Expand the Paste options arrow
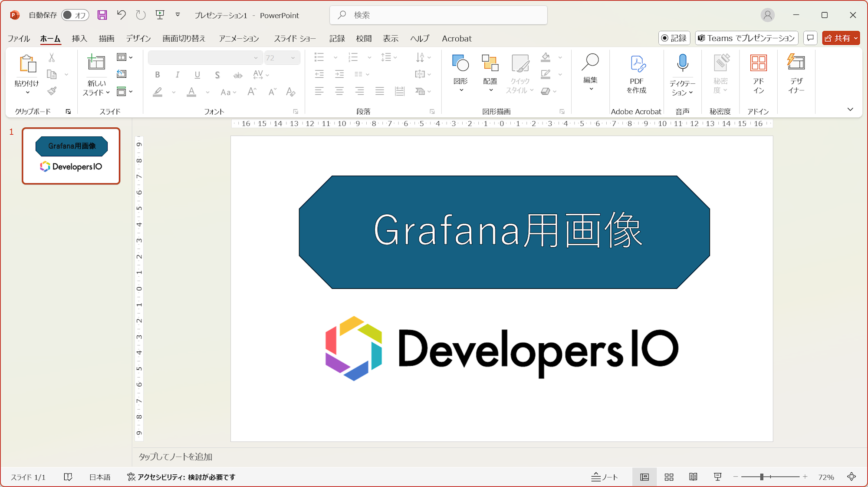868x487 pixels. click(27, 92)
